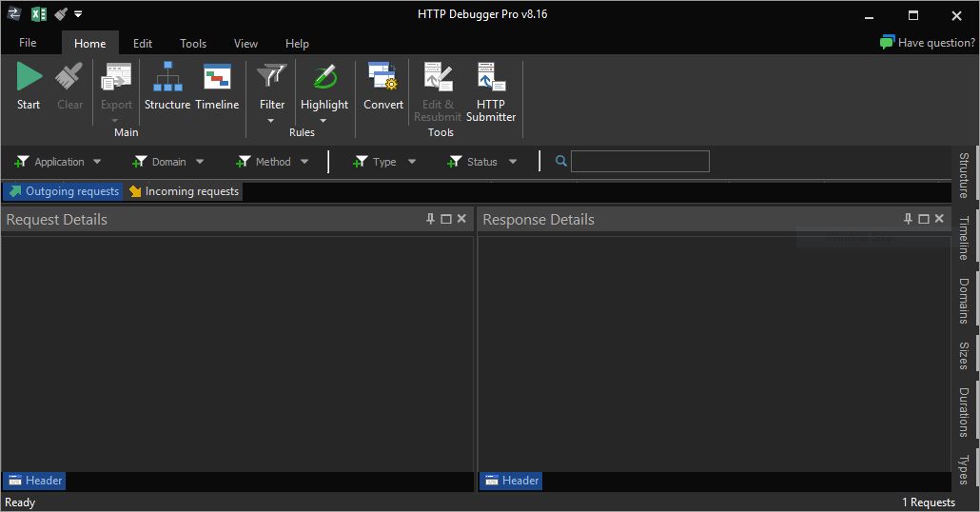Open the Timeline side panel tab
Screen dimensions: 980x512
point(965,238)
